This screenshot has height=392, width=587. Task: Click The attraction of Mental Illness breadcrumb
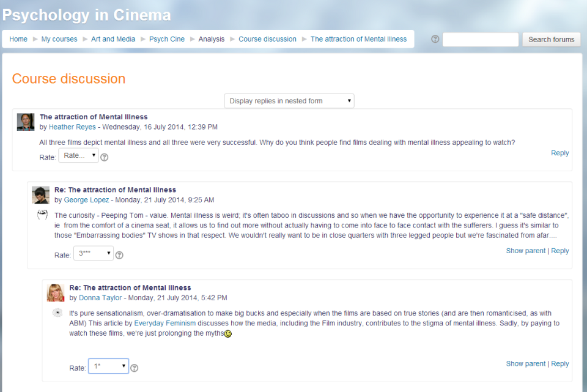click(x=359, y=39)
